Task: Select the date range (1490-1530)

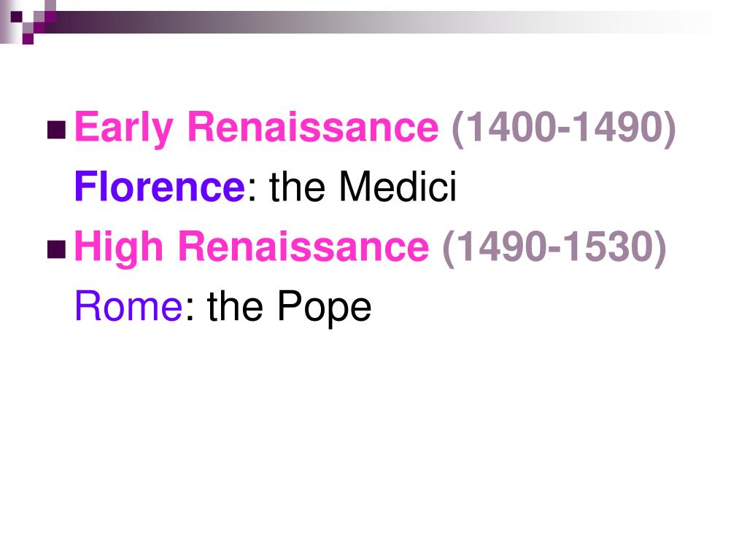Action: coord(554,248)
